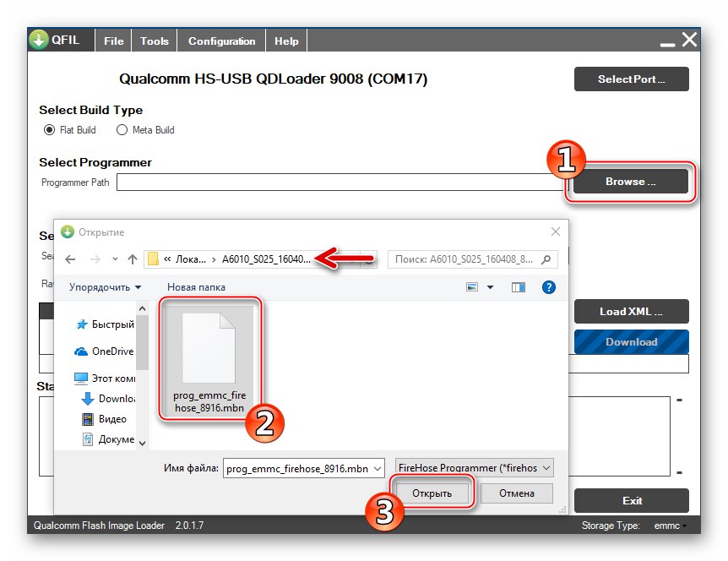The height and width of the screenshot is (561, 728).
Task: Click the QFIL green download logo icon
Action: pyautogui.click(x=39, y=40)
